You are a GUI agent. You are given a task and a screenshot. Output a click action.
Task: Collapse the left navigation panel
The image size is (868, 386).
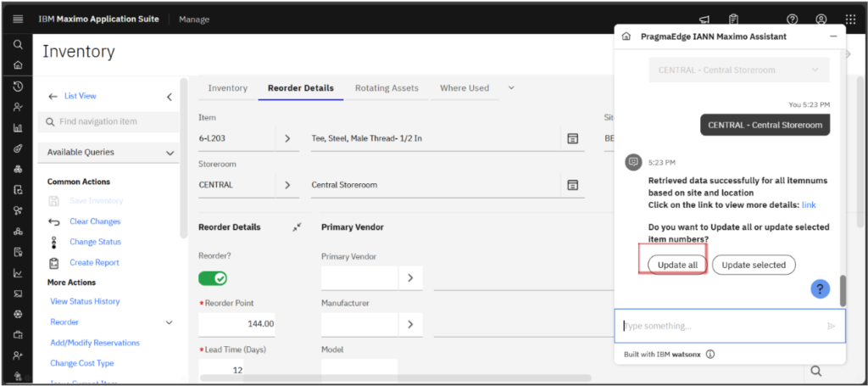click(170, 97)
